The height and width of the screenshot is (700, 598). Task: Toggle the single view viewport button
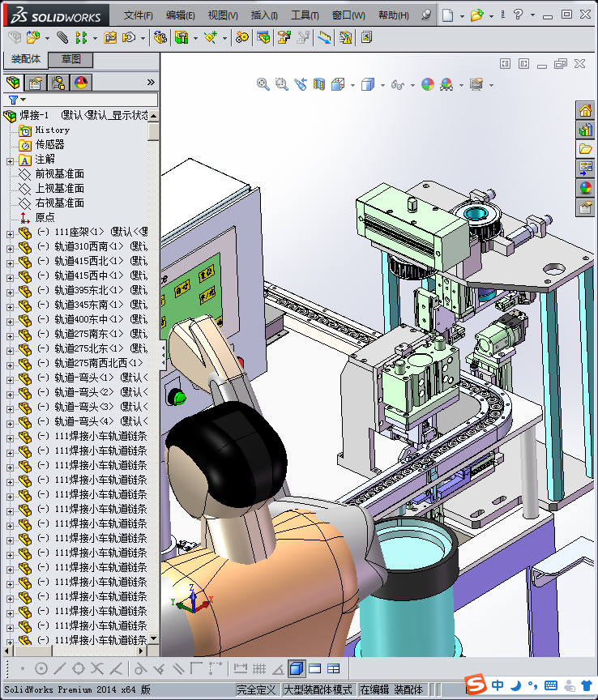coord(297,668)
